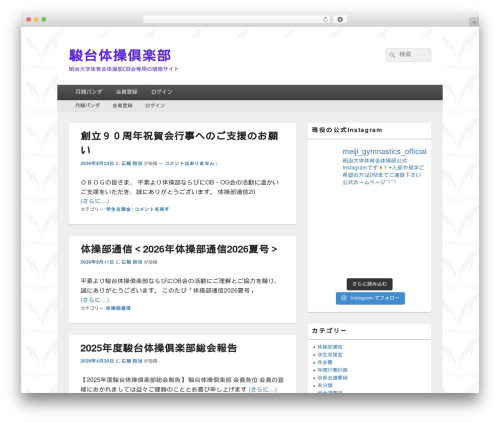The width and height of the screenshot is (500, 423).
Task: Click the post date under the 創立９０周年 title
Action: pos(97,163)
